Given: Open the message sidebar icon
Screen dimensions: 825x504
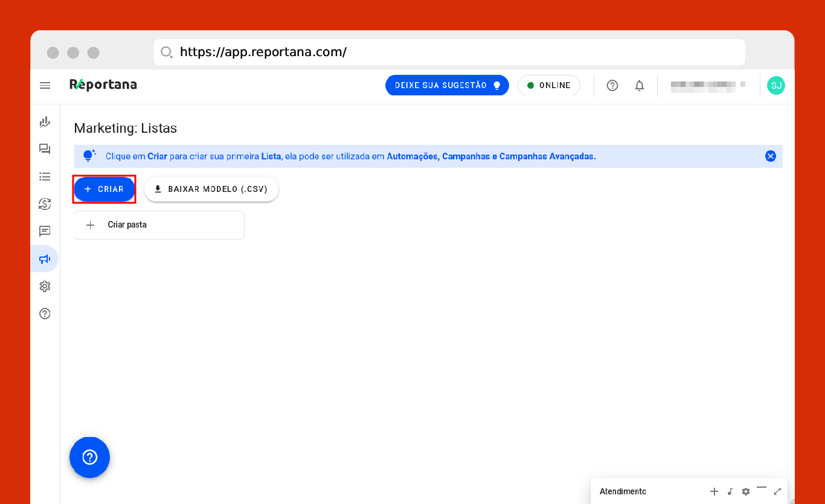Looking at the screenshot, I should click(x=45, y=231).
